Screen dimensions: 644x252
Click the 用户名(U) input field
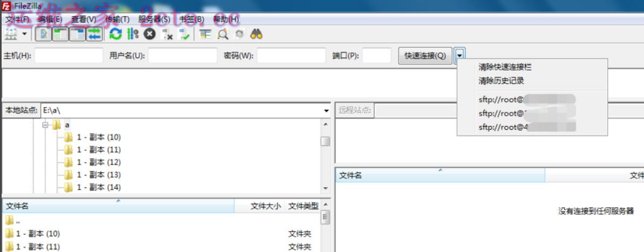[x=182, y=55]
